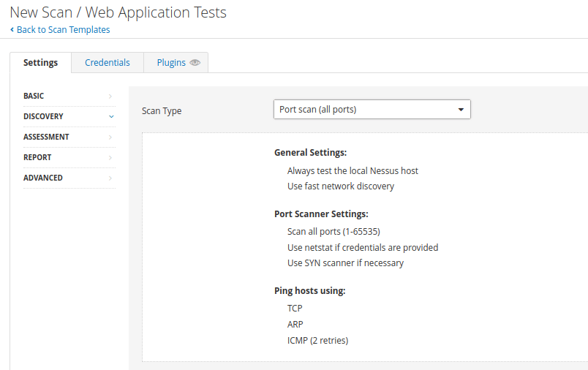
Task: Click 'Use fast network discovery' text
Action: point(341,186)
